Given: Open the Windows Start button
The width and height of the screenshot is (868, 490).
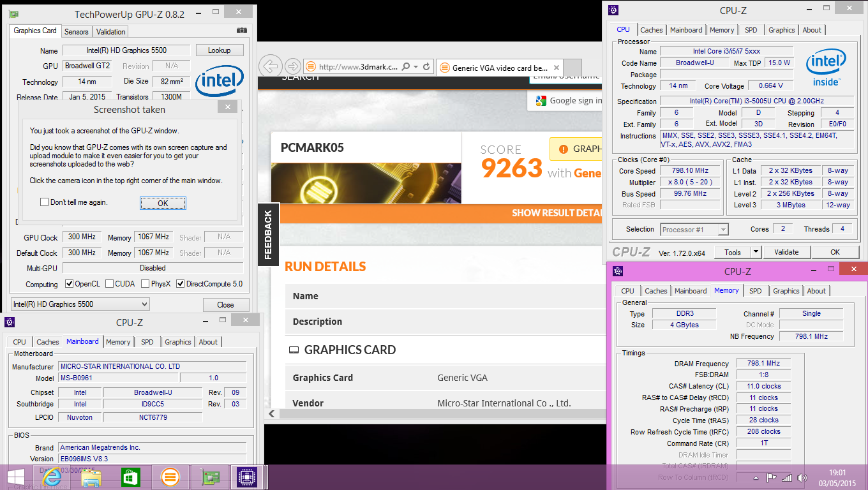Looking at the screenshot, I should (15, 477).
